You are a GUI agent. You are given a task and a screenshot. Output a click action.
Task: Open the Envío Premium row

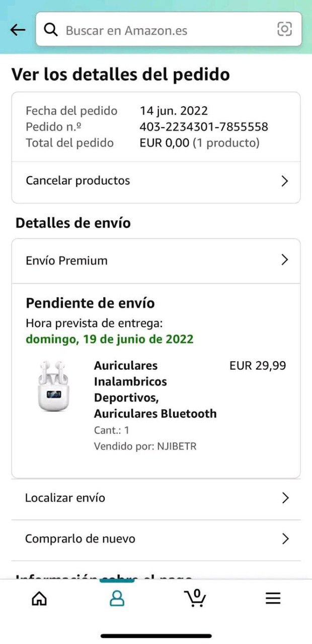(x=156, y=261)
